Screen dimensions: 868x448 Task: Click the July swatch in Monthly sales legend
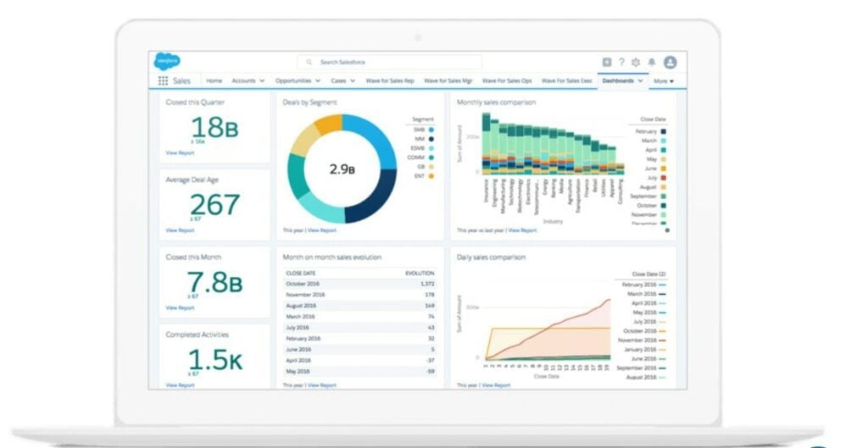664,178
